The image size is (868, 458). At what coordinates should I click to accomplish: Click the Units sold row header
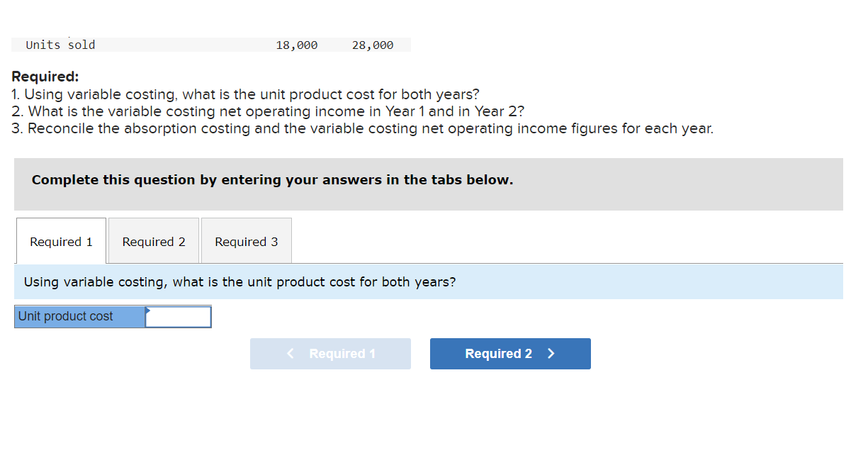coord(60,45)
